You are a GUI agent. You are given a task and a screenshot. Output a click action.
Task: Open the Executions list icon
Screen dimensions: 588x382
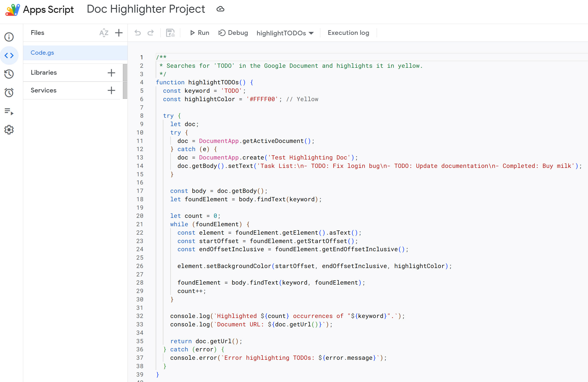click(x=9, y=112)
